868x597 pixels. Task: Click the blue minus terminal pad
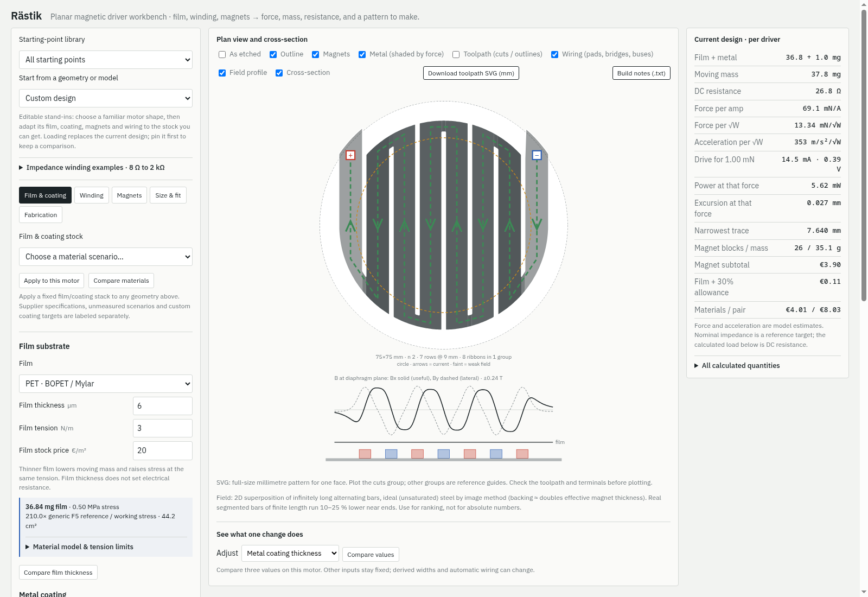(x=537, y=155)
